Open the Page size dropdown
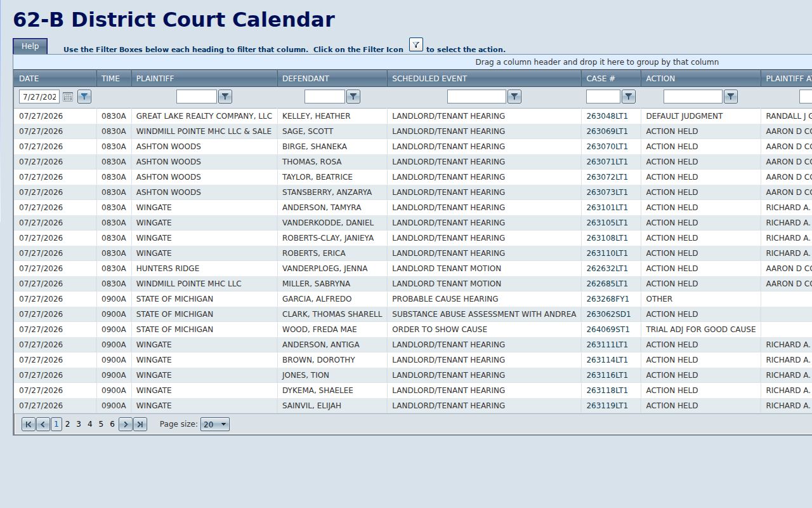 (215, 424)
